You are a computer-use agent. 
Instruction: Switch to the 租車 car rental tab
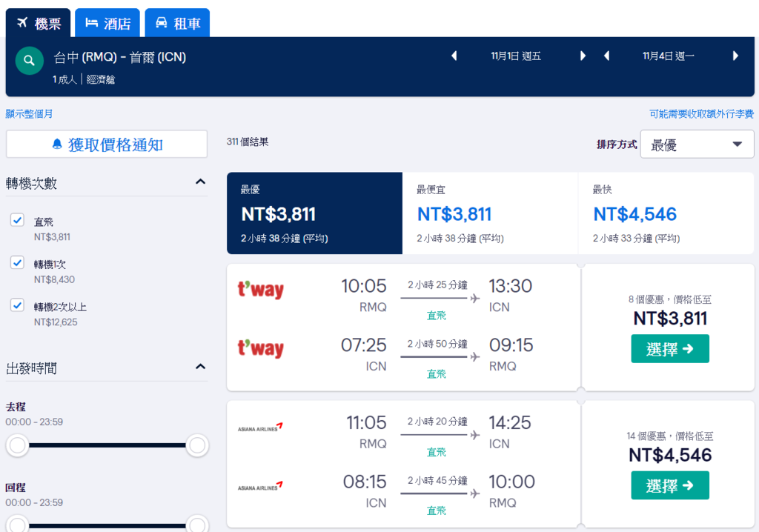[177, 23]
